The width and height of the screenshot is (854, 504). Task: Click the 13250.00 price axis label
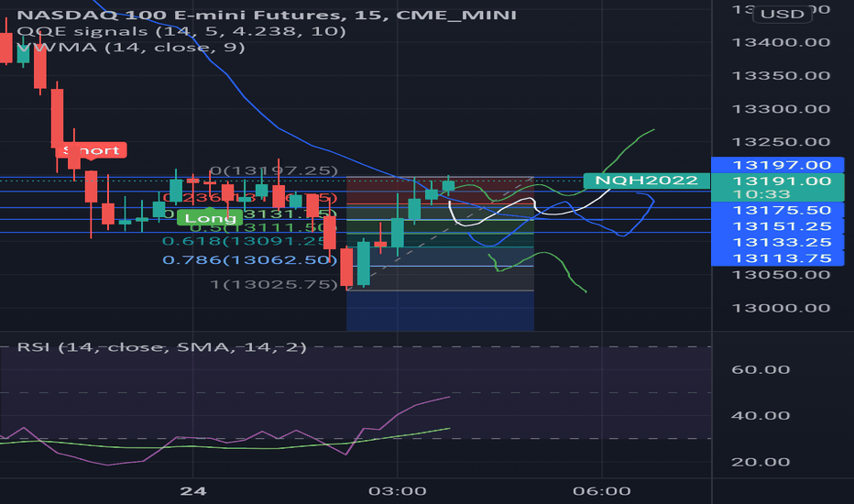pos(781,142)
